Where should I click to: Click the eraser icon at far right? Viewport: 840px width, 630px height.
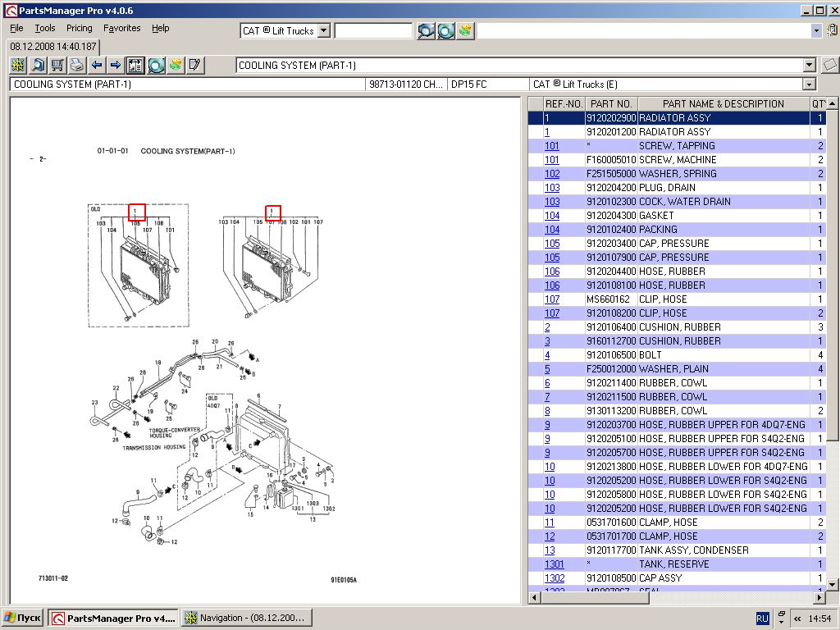tap(829, 65)
